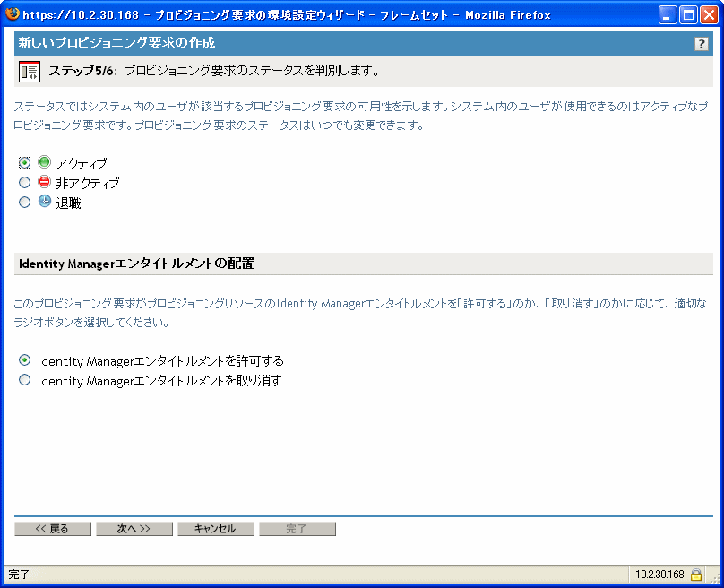Click the Firefox logo in title bar
This screenshot has height=588, width=724.
pyautogui.click(x=13, y=13)
